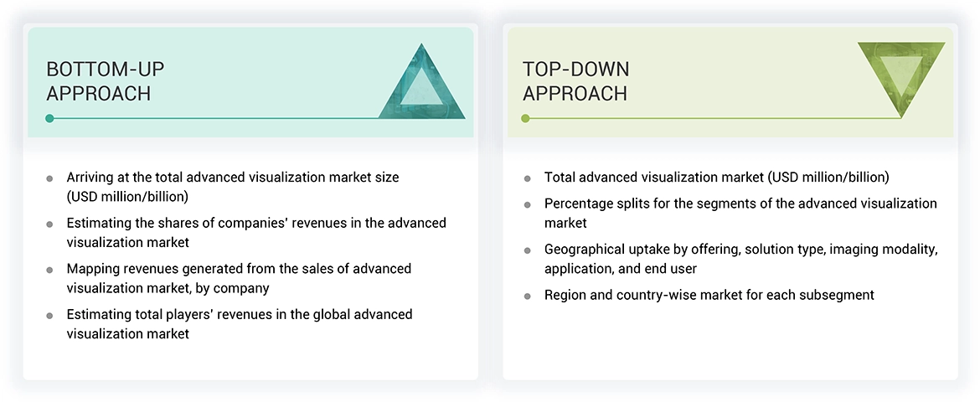
Task: Click "Total advanced visualization market" item on right
Action: [716, 178]
